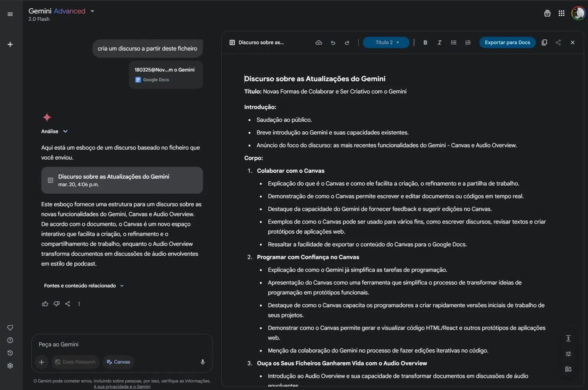Toggle italic formatting in Canvas
The height and width of the screenshot is (390, 588).
pos(439,42)
